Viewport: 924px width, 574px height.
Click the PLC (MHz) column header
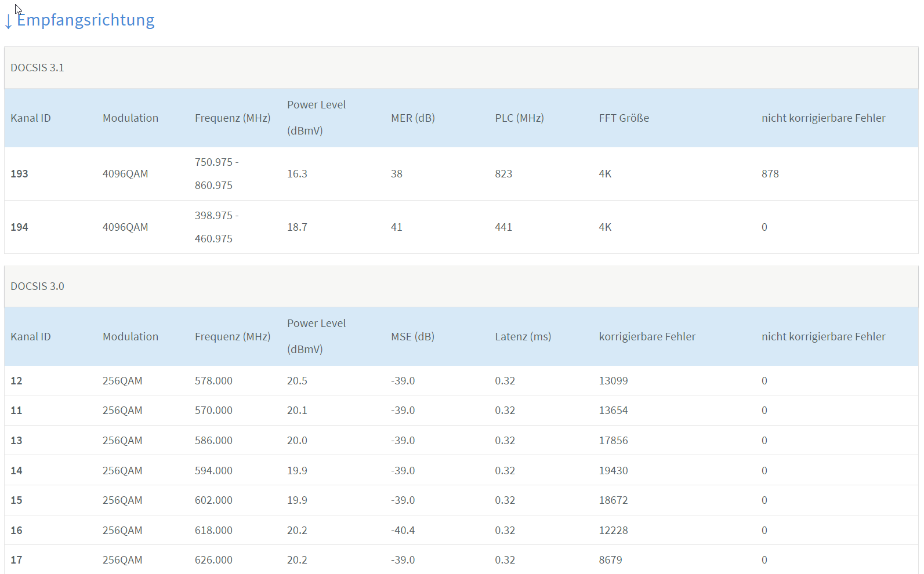tap(519, 118)
